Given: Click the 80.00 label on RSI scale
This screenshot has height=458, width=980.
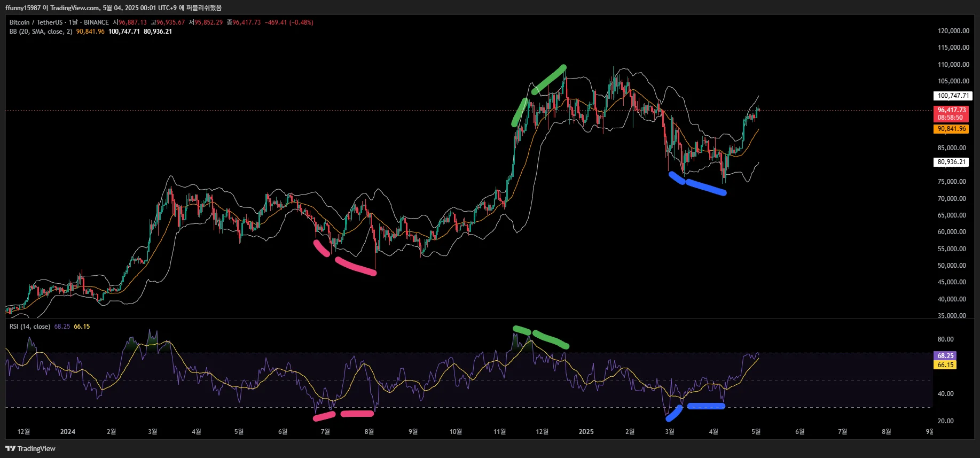Looking at the screenshot, I should click(945, 339).
